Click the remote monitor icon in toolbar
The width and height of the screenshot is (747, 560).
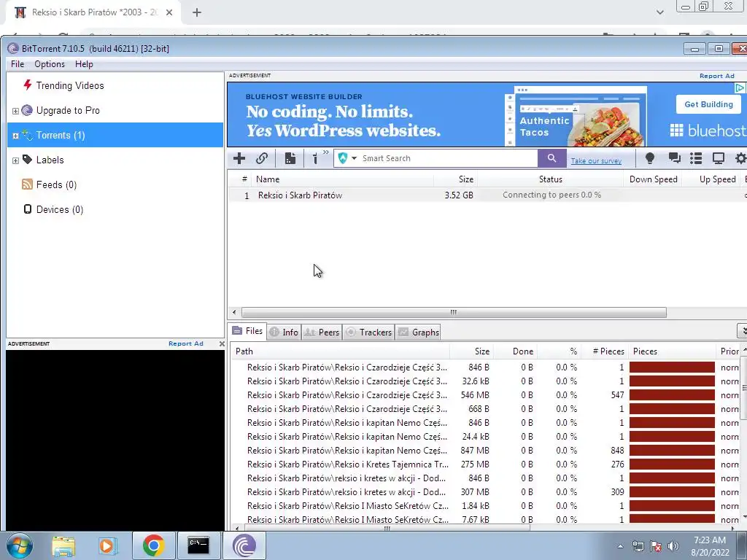tap(718, 158)
